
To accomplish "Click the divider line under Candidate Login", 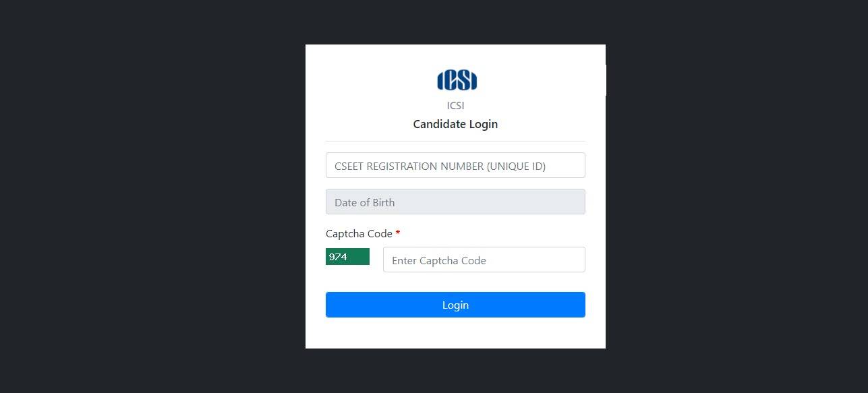I will [x=455, y=140].
